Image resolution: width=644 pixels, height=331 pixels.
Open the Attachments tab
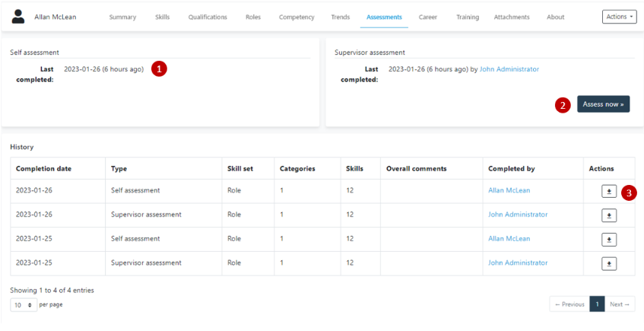pyautogui.click(x=512, y=17)
